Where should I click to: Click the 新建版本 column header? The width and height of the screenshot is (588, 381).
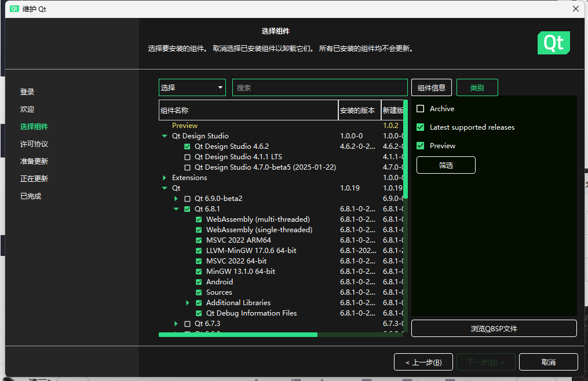pyautogui.click(x=392, y=110)
